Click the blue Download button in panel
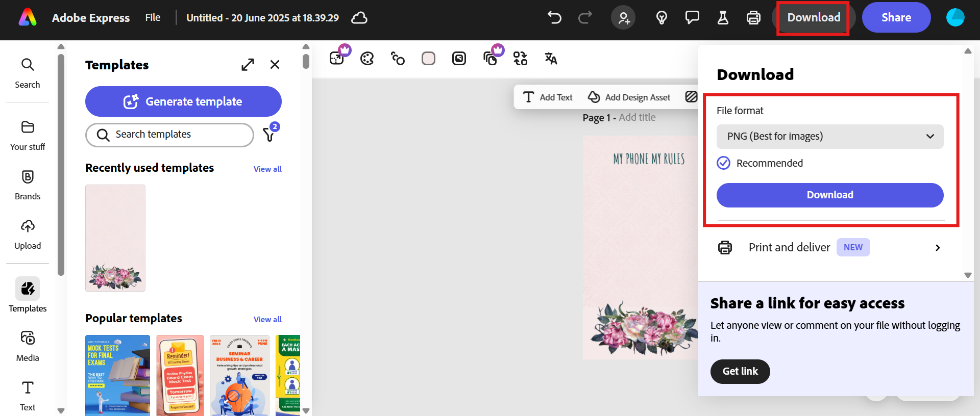This screenshot has width=980, height=416. tap(830, 195)
